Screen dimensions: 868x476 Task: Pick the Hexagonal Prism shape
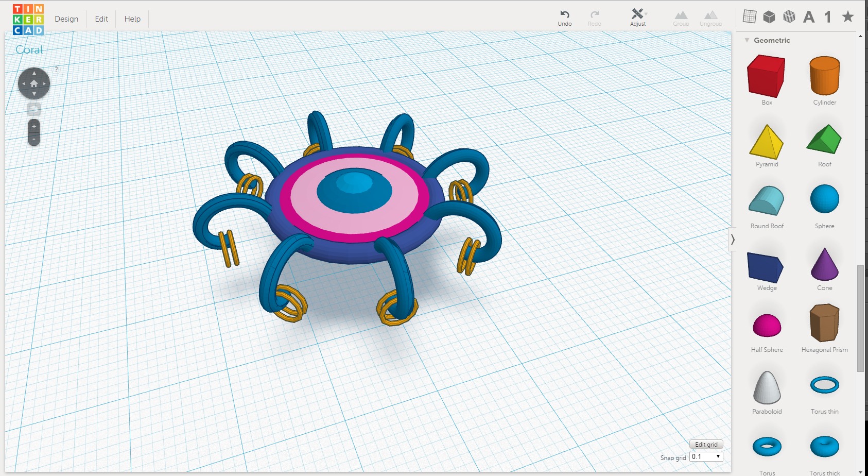coord(825,323)
